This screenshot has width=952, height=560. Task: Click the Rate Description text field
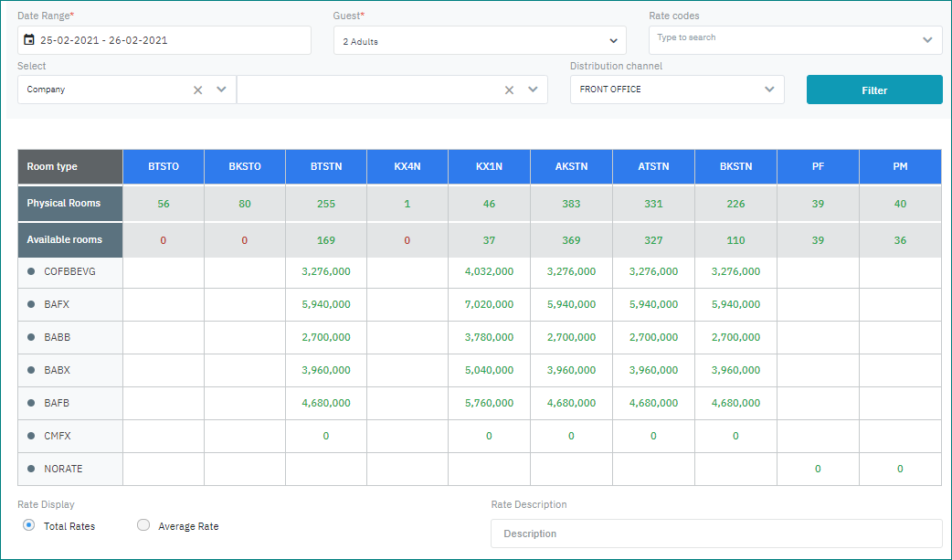[715, 534]
